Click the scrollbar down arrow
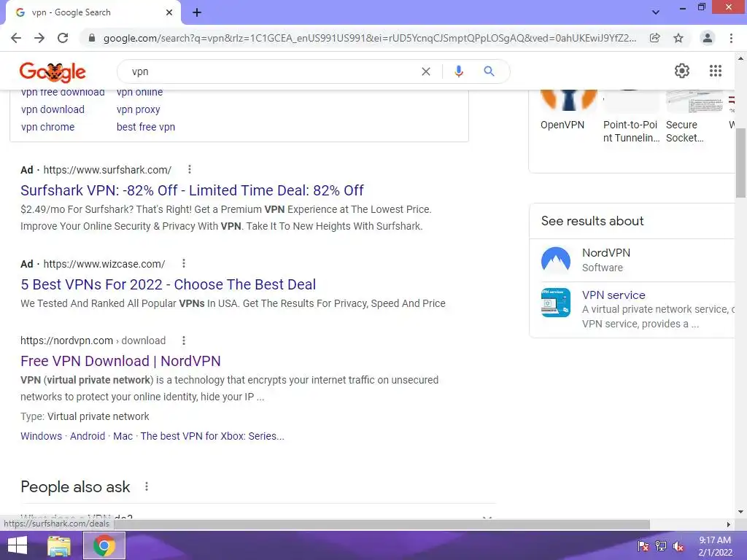 click(740, 512)
